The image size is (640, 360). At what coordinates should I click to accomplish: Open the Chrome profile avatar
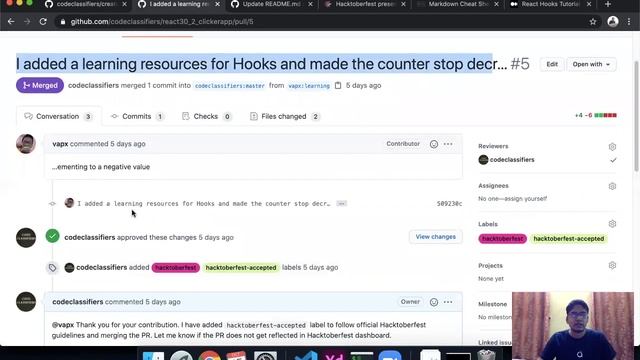[613, 22]
